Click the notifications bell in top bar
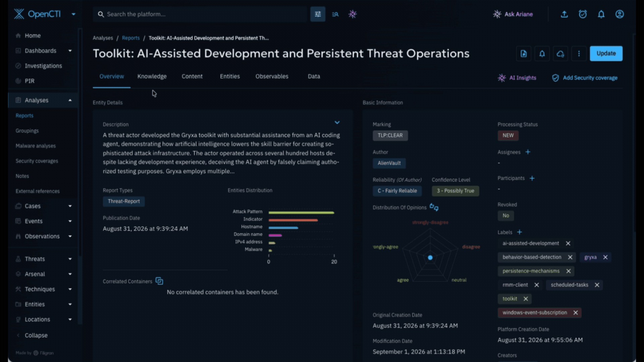The height and width of the screenshot is (362, 644). [601, 14]
